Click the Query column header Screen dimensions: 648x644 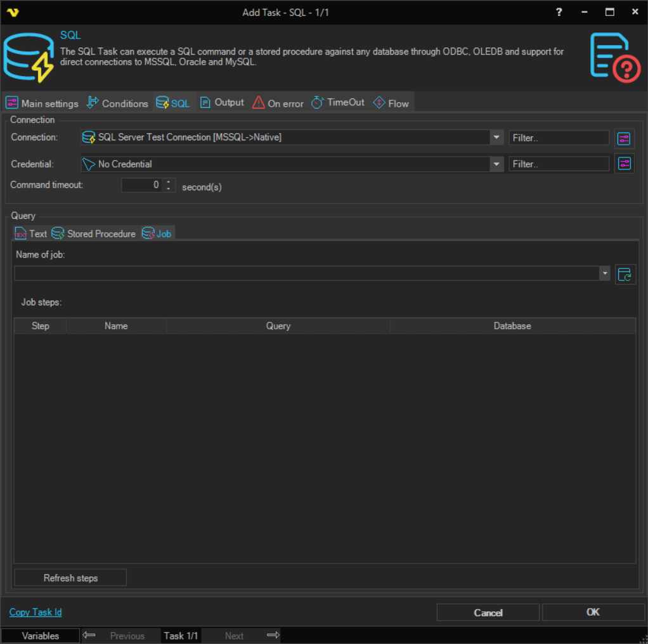pos(278,326)
